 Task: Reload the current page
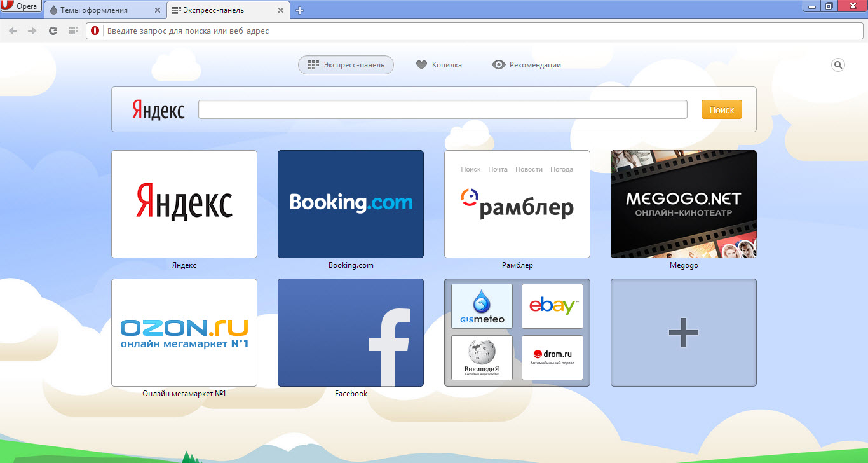click(53, 31)
